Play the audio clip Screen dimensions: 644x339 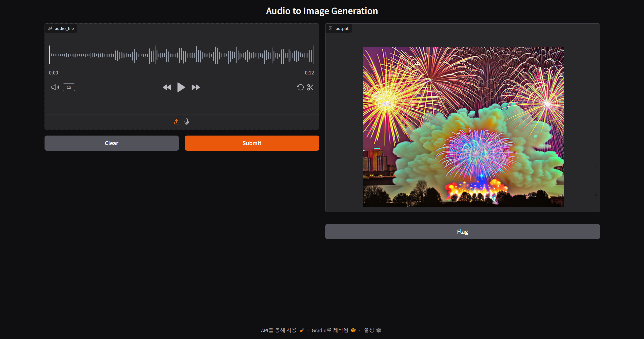pos(181,87)
